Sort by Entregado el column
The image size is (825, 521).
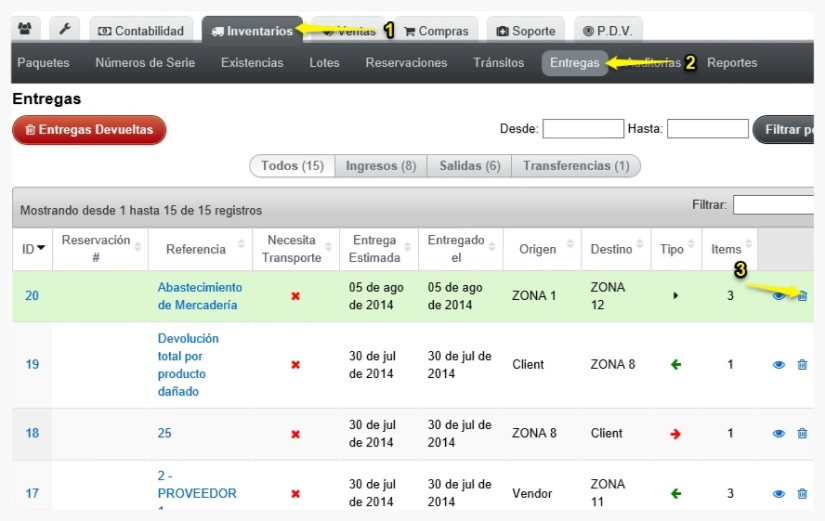pos(461,249)
